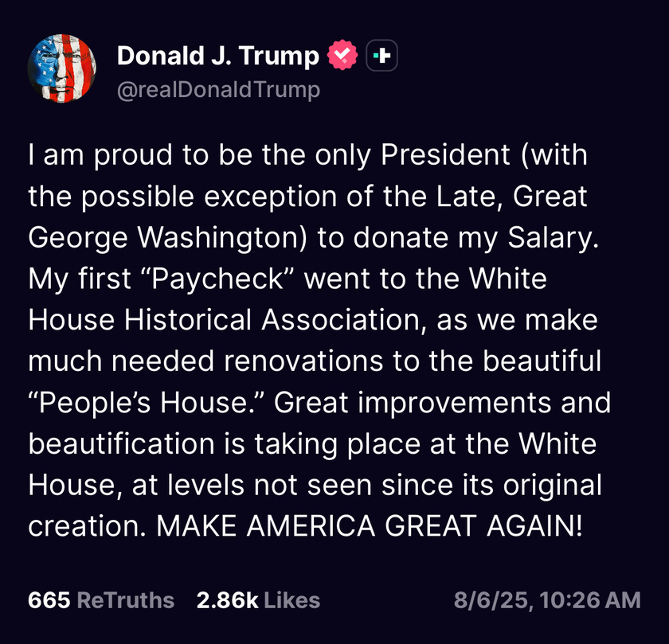669x644 pixels.
Task: Click the 2.86k likes number
Action: pos(228,600)
